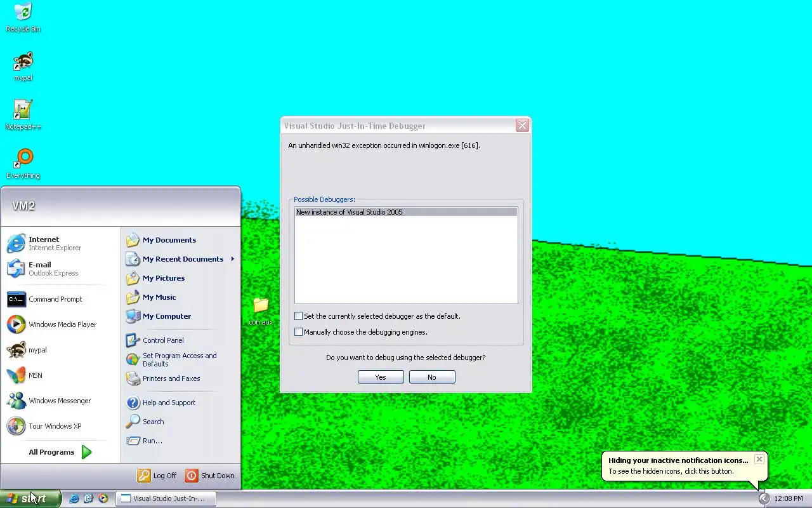The width and height of the screenshot is (812, 508).
Task: Open Internet Explorer from Start menu
Action: pos(61,243)
